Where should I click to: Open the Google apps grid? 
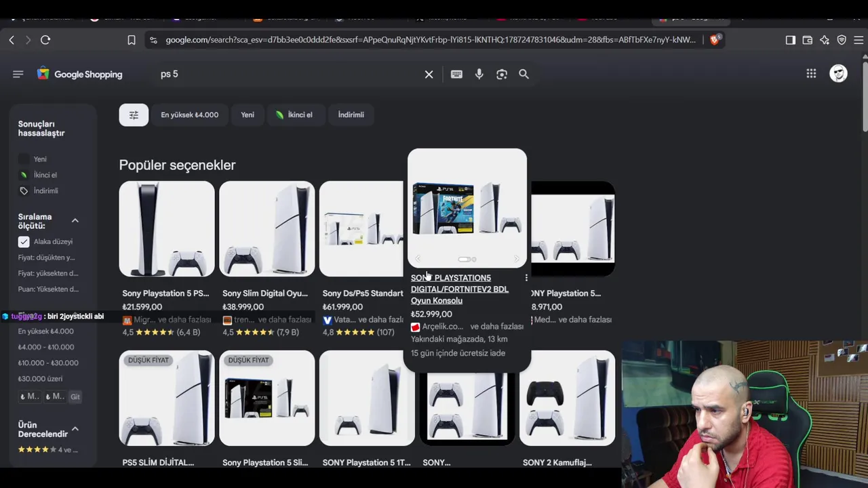[811, 74]
